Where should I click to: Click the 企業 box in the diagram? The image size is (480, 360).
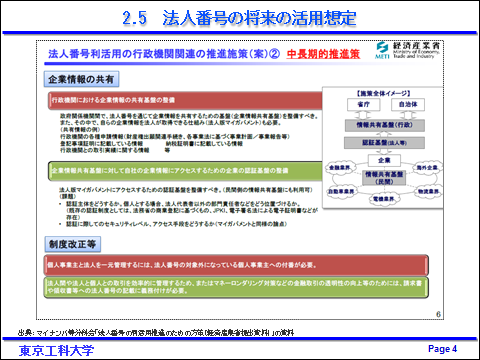[x=384, y=160]
